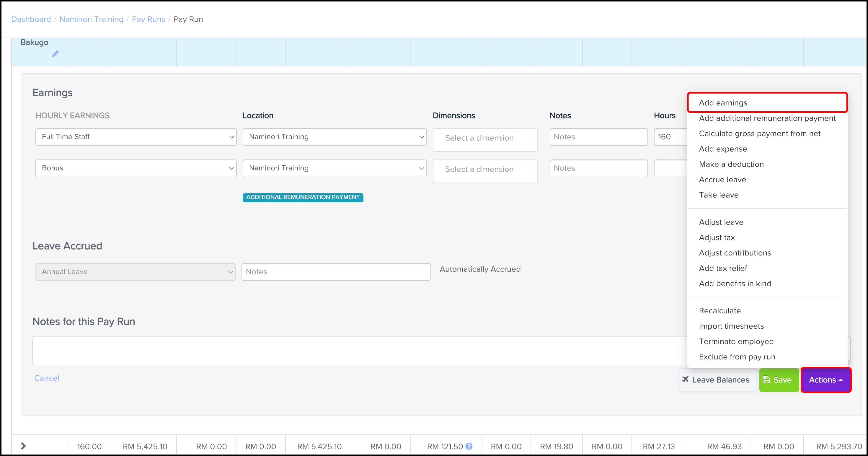Click the help question mark beside RM 121.50
Viewport: 868px width, 456px height.
pos(469,446)
